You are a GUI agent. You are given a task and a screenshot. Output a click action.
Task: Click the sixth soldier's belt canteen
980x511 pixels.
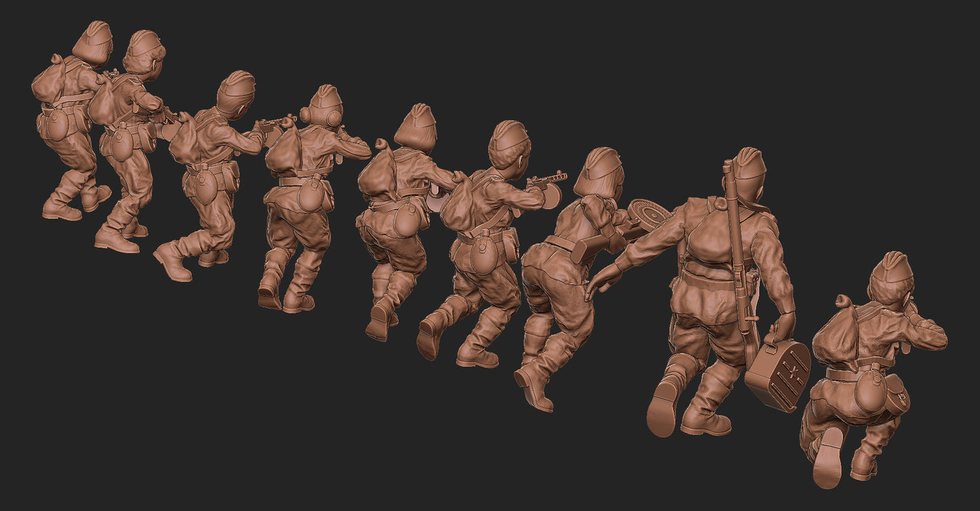pos(482,258)
